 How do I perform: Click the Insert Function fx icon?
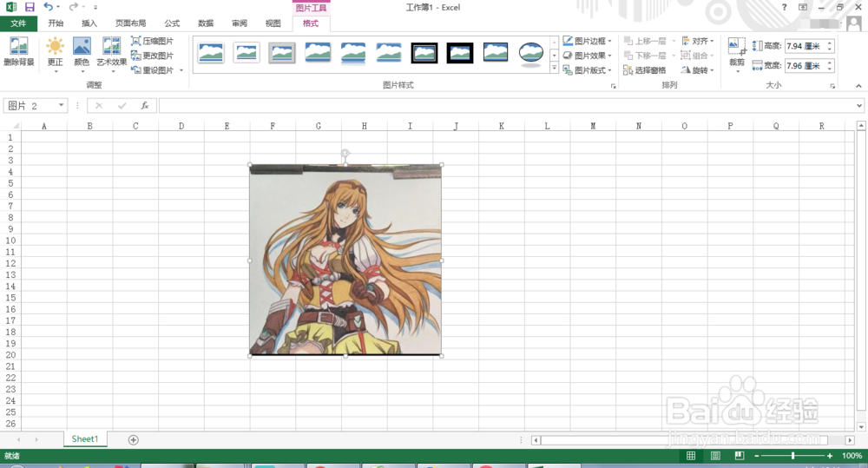144,105
